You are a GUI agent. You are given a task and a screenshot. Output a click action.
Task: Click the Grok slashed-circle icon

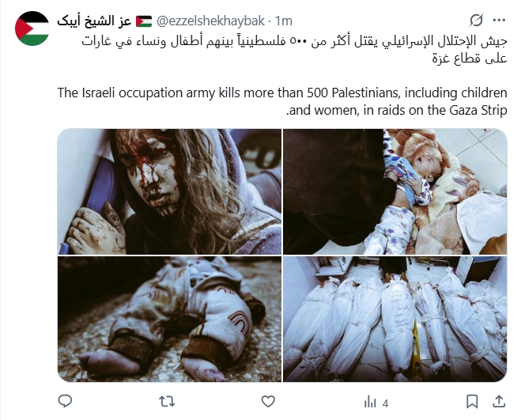pyautogui.click(x=476, y=21)
